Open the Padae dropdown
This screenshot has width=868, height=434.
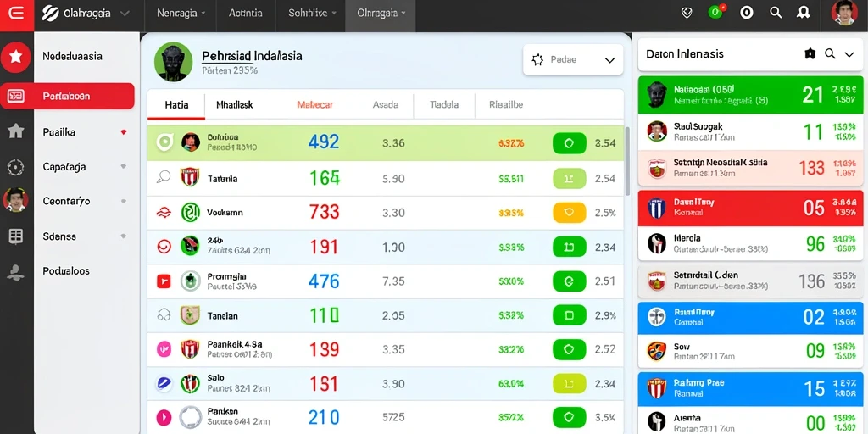tap(573, 60)
